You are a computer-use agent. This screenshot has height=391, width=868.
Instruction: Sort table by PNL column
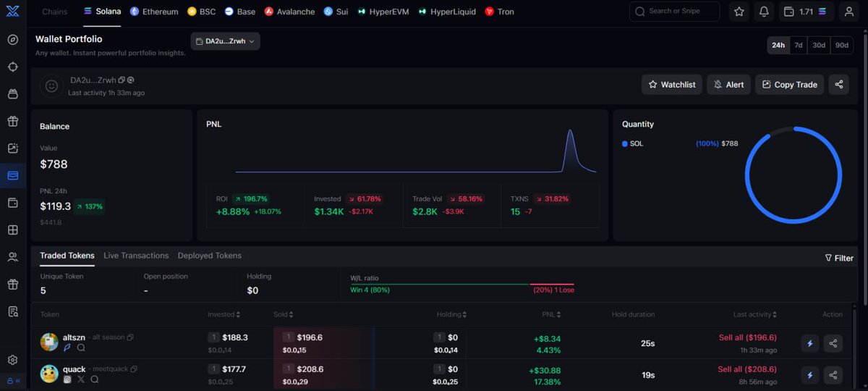551,314
